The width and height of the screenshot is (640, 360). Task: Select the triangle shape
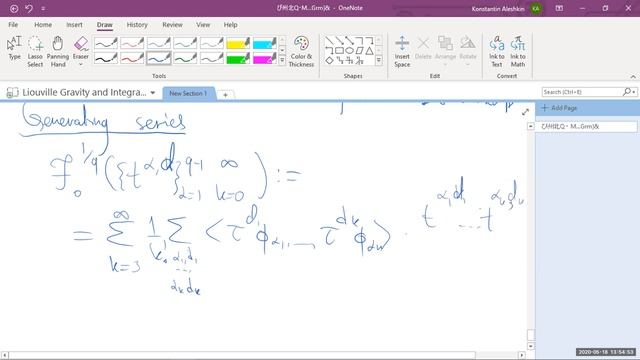[x=369, y=51]
